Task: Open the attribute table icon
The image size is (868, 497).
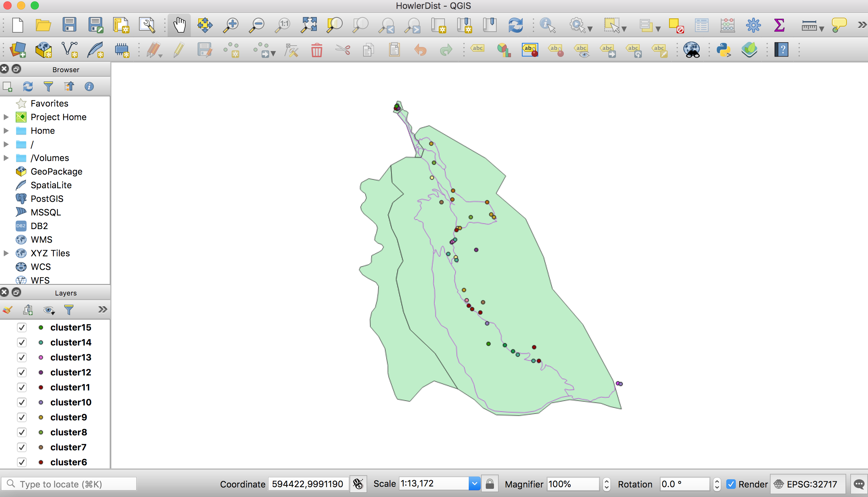Action: [x=701, y=25]
